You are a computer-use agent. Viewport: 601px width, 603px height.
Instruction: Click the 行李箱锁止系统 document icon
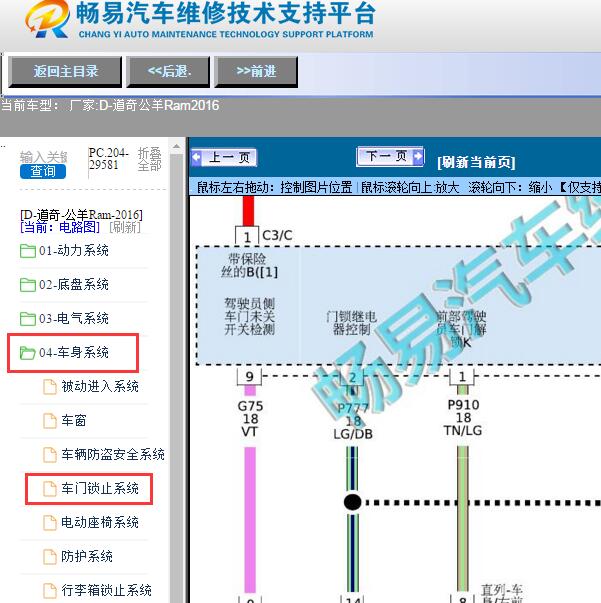50,590
